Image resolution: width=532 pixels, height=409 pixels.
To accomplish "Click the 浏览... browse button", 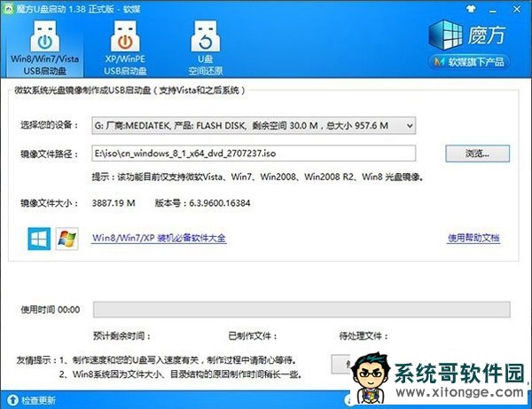I will (x=477, y=153).
